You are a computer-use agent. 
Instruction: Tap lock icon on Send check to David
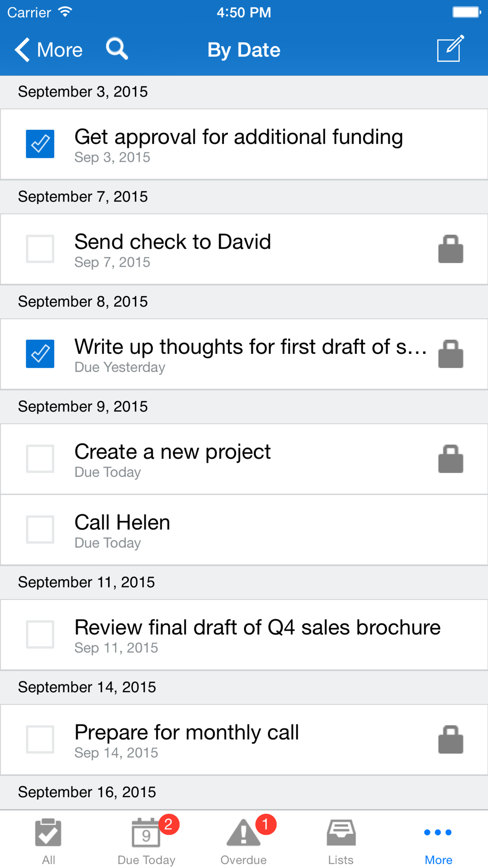point(450,249)
